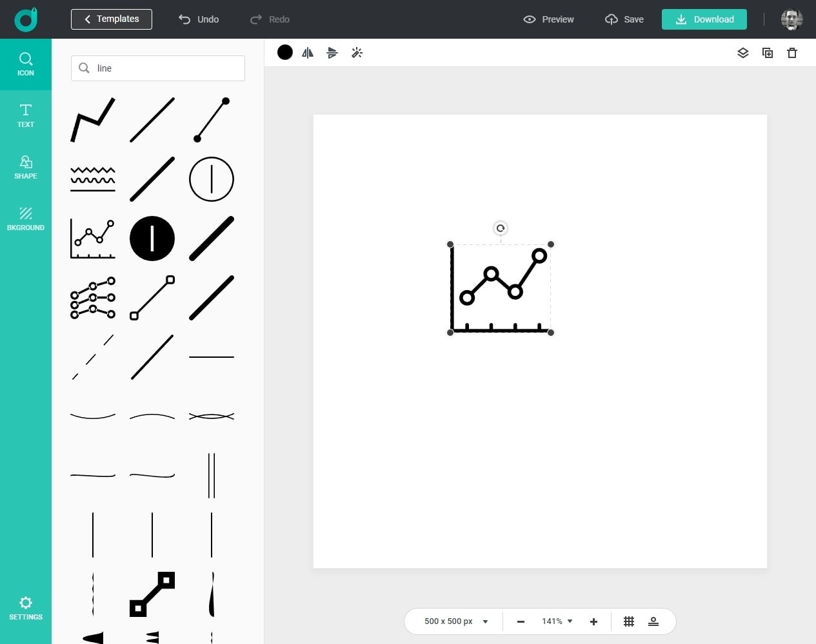Preview the design
816x644 pixels.
point(548,19)
